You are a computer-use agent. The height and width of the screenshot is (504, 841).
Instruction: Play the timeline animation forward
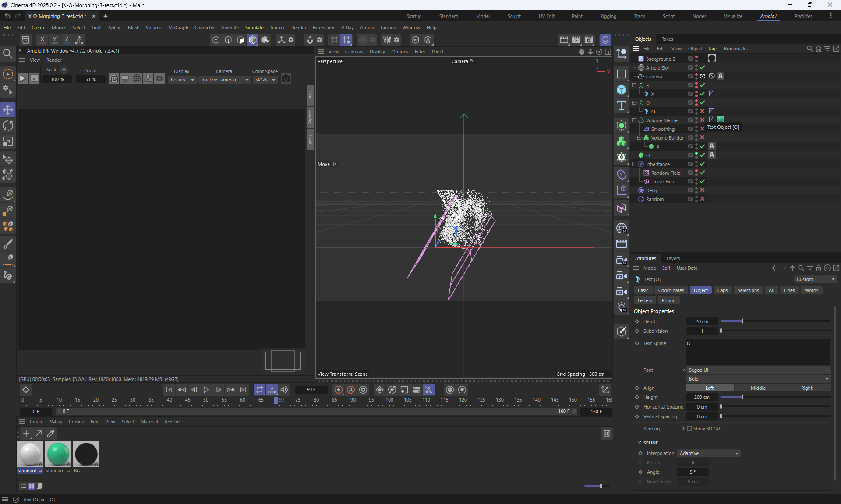(206, 390)
